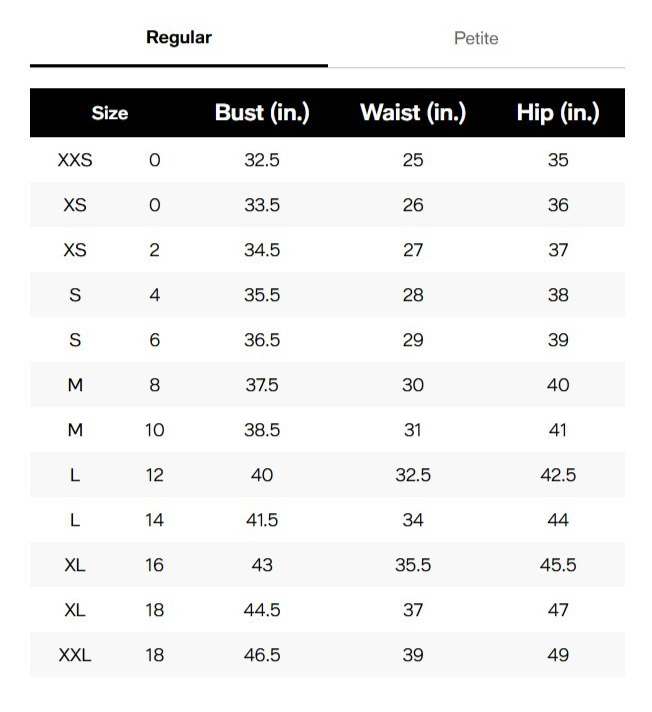Viewport: 652px width, 712px height.
Task: Click the 49 hip measurement
Action: [558, 655]
